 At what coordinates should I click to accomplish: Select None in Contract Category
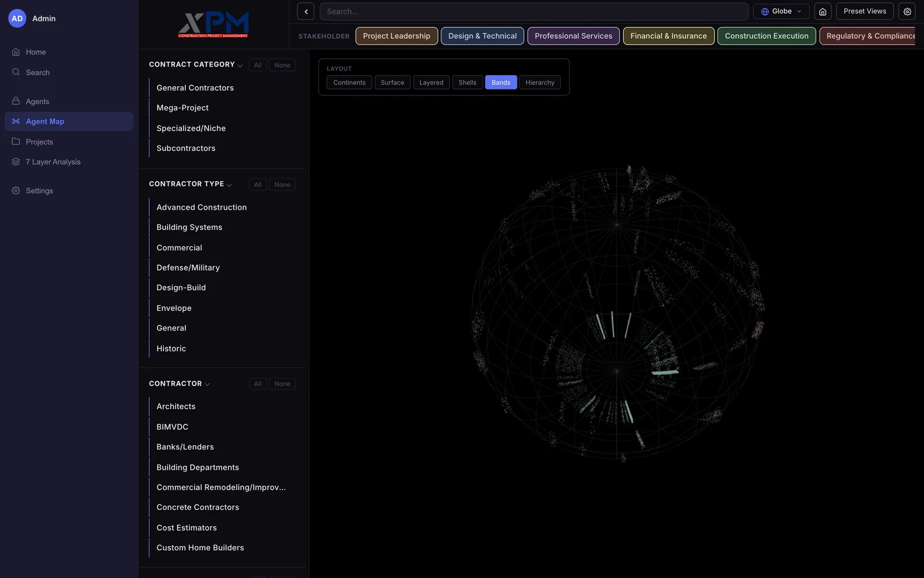tap(282, 65)
